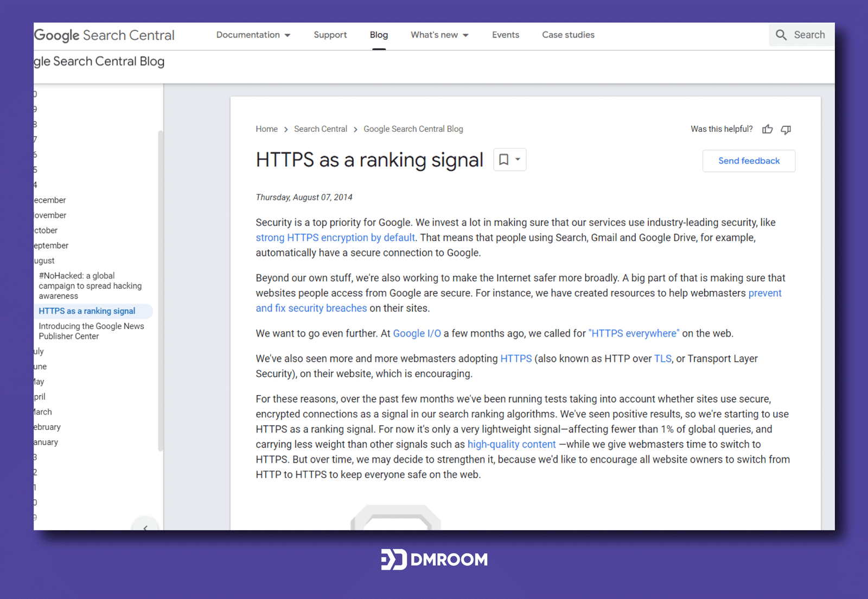Click the 'Was this helpful?' text

722,129
